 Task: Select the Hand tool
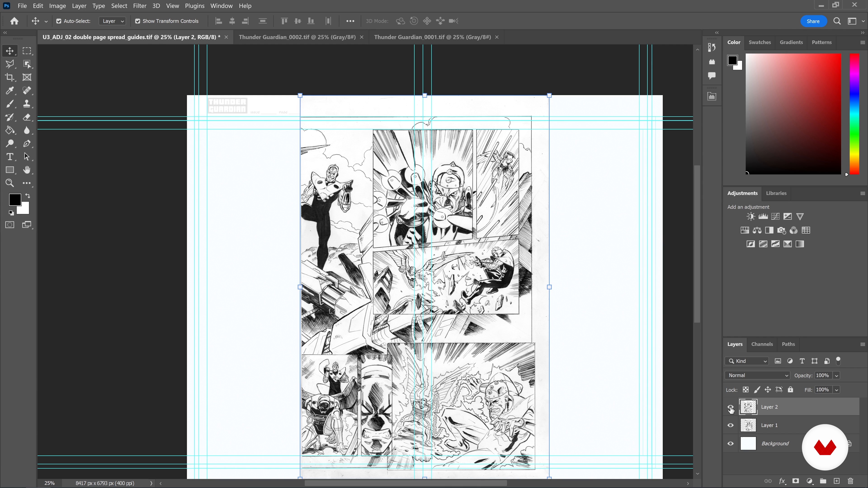[x=27, y=170]
